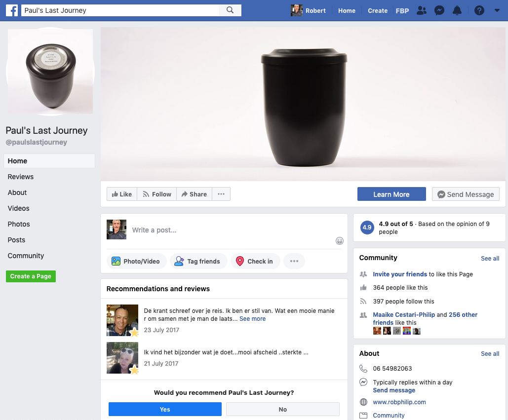Click the Paul's Last Journey page title

coord(46,130)
